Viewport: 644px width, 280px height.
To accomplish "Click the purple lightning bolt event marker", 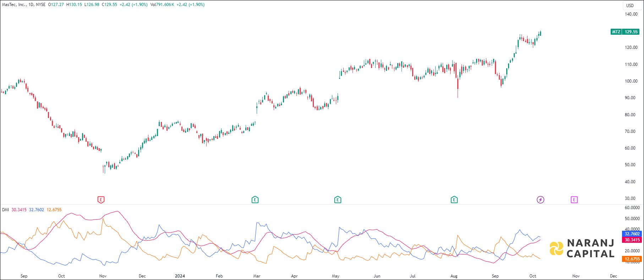I will [x=540, y=200].
